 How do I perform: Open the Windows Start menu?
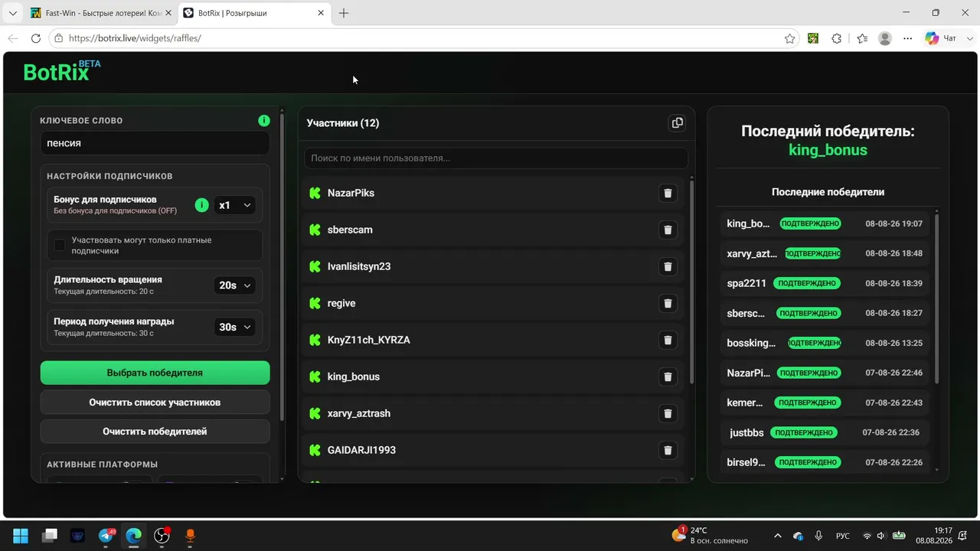pyautogui.click(x=21, y=536)
